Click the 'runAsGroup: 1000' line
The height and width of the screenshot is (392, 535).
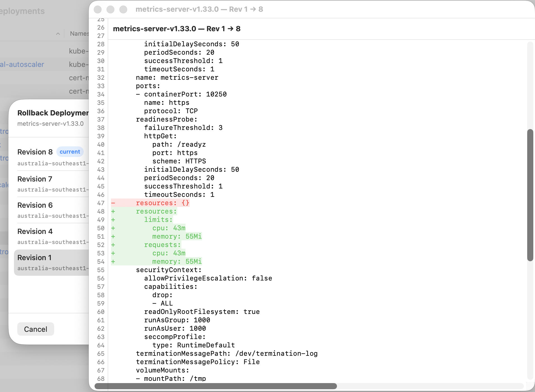[177, 320]
